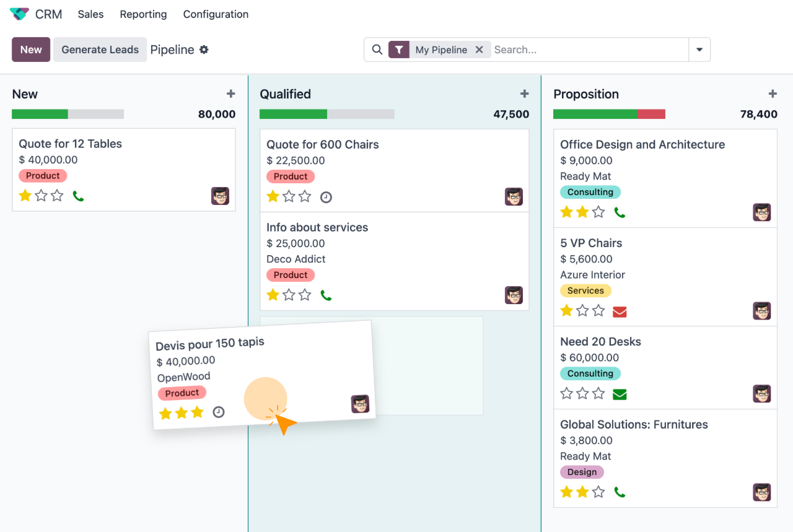Remove the My Pipeline filter

tap(480, 49)
